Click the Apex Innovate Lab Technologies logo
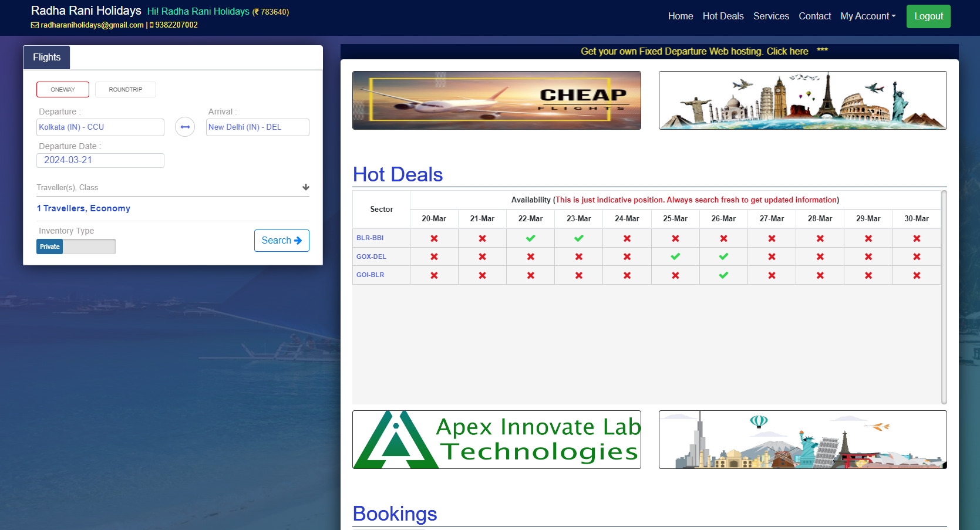 (x=496, y=439)
